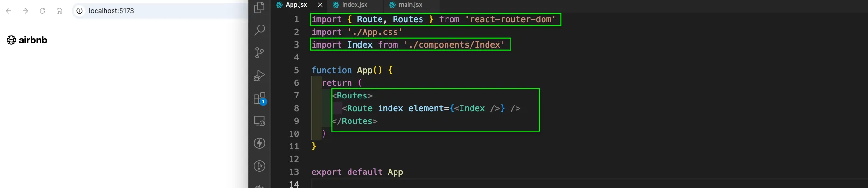Viewport: 868px width, 188px height.
Task: Click the return keyword on line 6
Action: click(337, 83)
